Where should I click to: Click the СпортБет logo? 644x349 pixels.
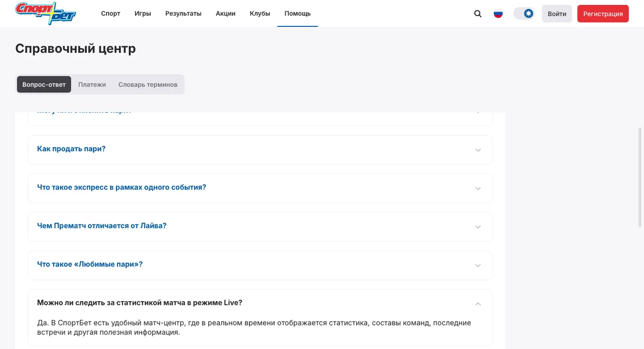coord(46,13)
